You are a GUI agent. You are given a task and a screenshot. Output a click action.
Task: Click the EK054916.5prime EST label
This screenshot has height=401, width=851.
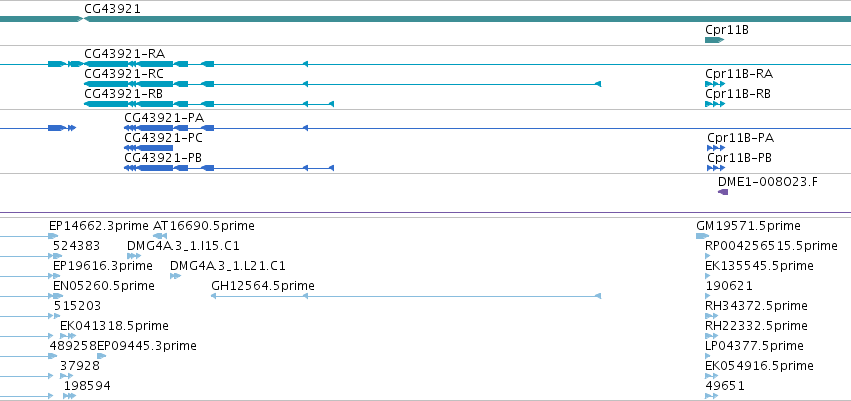click(759, 366)
